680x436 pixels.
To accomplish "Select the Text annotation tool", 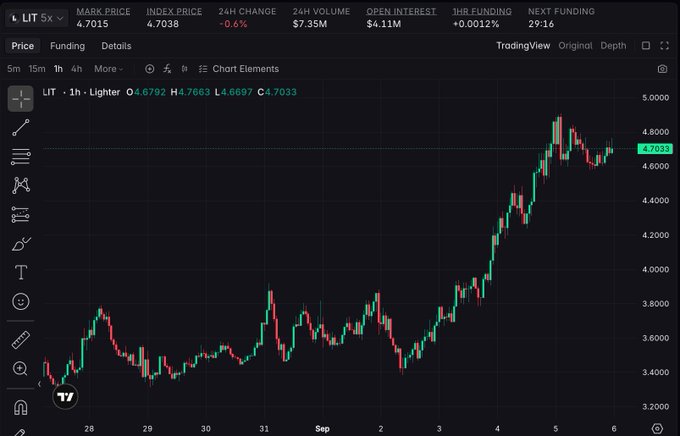I will tap(20, 272).
